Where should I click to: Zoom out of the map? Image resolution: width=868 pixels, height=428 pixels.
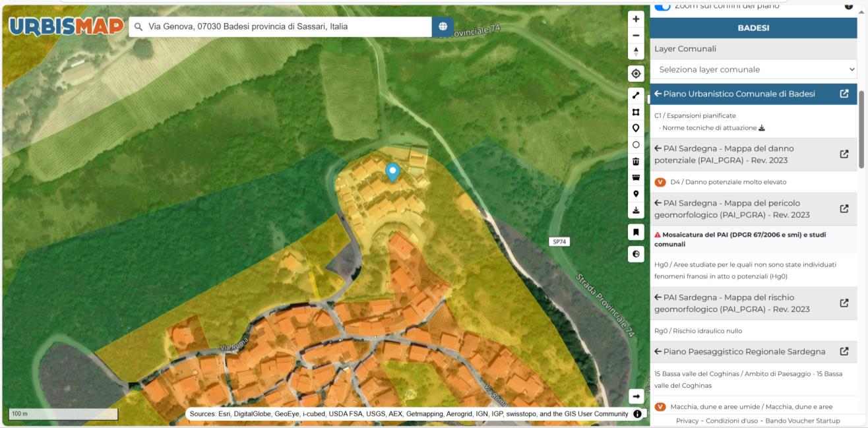pyautogui.click(x=636, y=36)
